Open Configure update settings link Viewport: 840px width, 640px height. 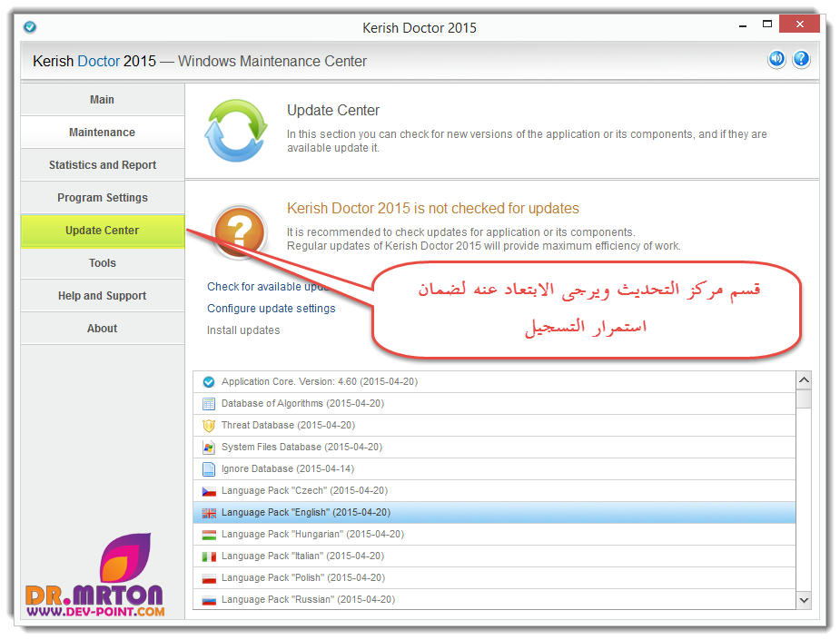tap(272, 309)
